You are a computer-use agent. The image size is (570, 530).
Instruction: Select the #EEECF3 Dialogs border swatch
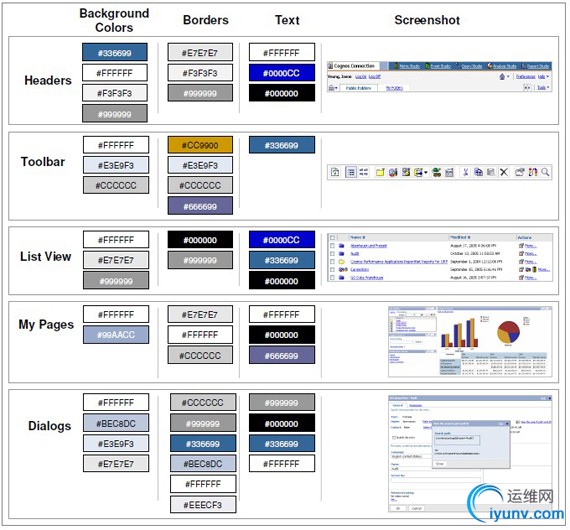click(x=203, y=505)
